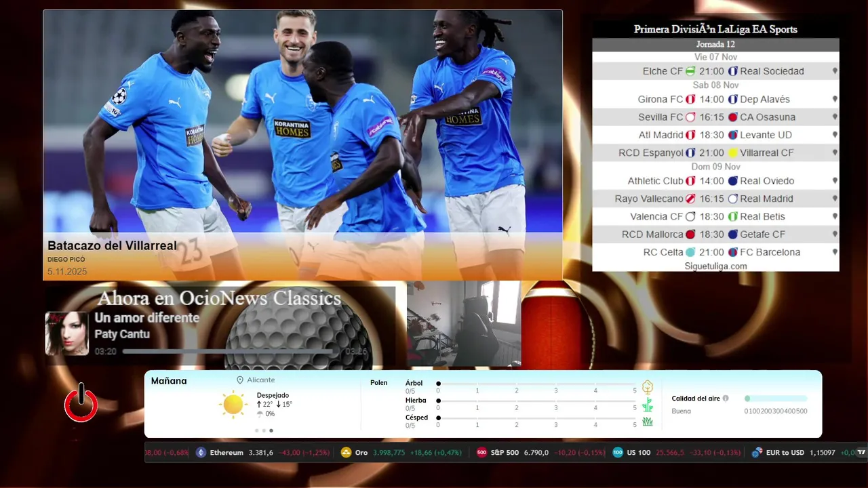This screenshot has height=488, width=868.
Task: Click the red power button icon
Action: [x=81, y=403]
